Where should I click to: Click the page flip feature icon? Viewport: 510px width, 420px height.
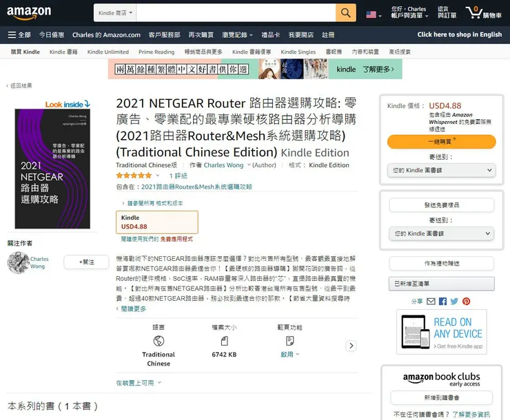289,341
